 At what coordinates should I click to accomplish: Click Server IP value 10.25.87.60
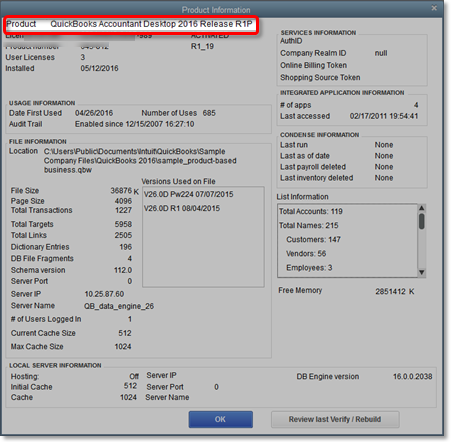(104, 294)
